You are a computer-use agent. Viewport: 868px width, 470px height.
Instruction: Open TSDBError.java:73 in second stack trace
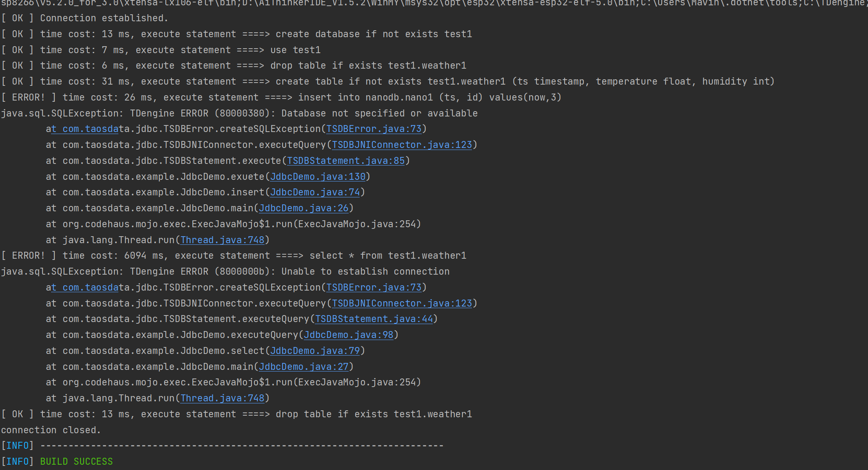(374, 287)
